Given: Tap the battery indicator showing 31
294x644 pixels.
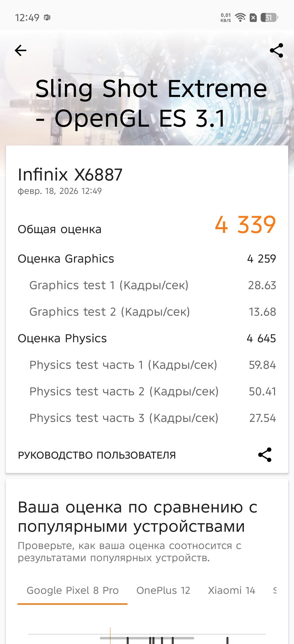Looking at the screenshot, I should (x=269, y=18).
